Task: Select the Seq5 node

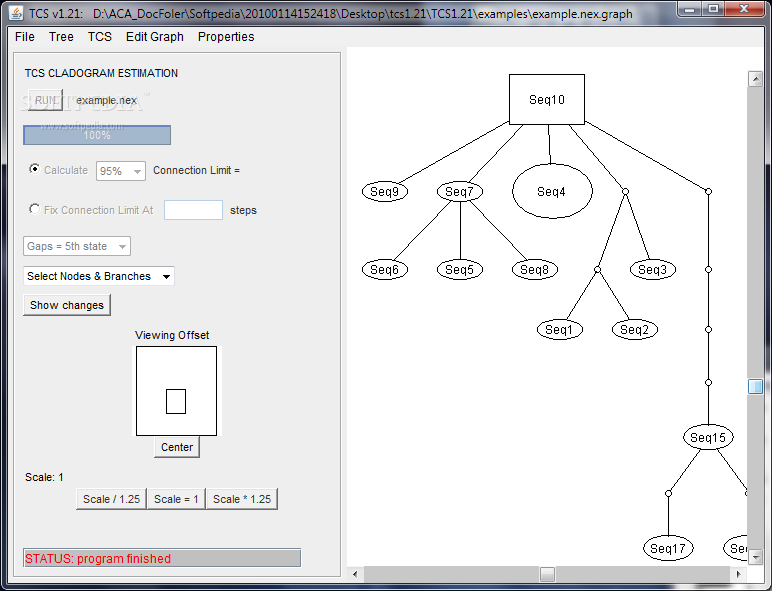Action: pos(460,269)
